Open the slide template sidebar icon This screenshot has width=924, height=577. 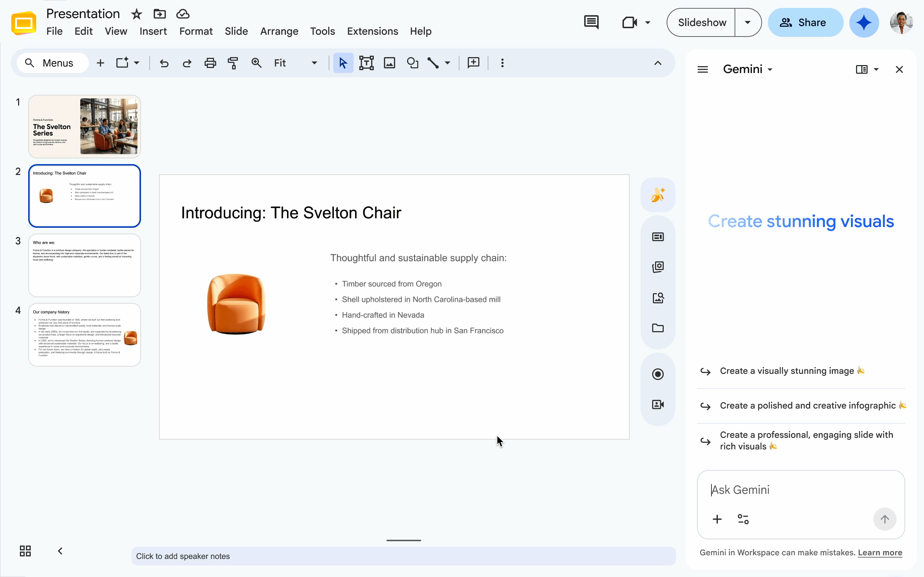pyautogui.click(x=658, y=237)
